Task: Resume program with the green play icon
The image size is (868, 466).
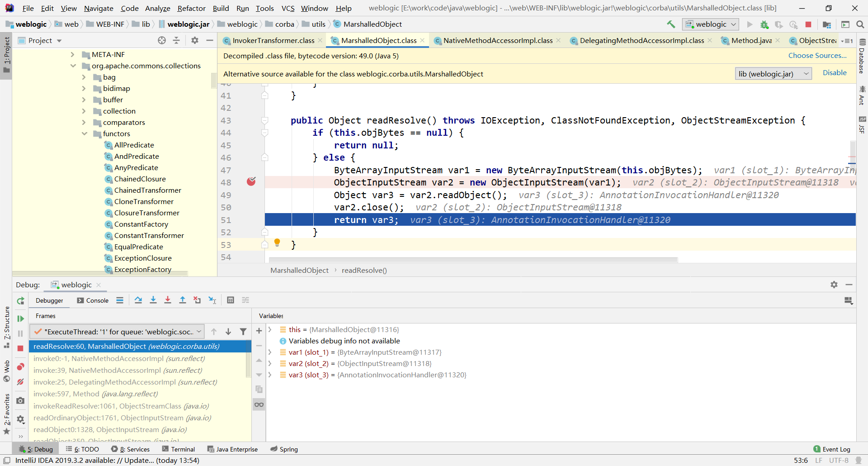Action: [x=20, y=319]
